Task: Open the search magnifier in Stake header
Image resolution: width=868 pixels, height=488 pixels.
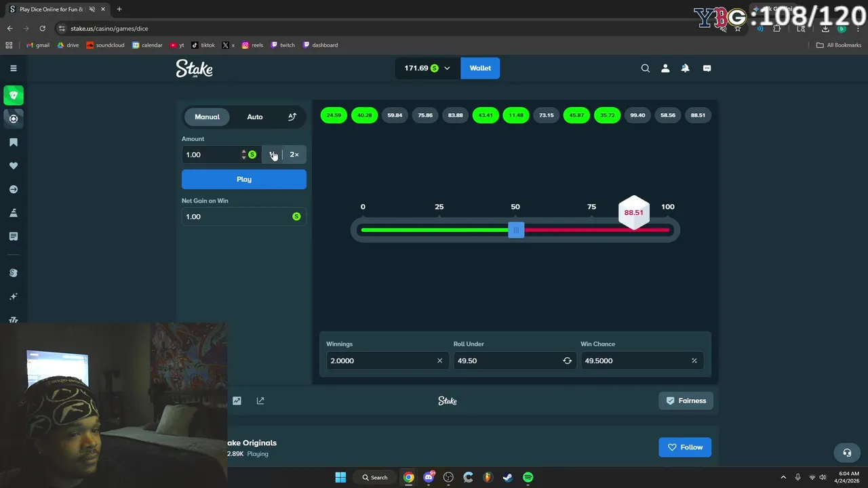Action: (646, 68)
